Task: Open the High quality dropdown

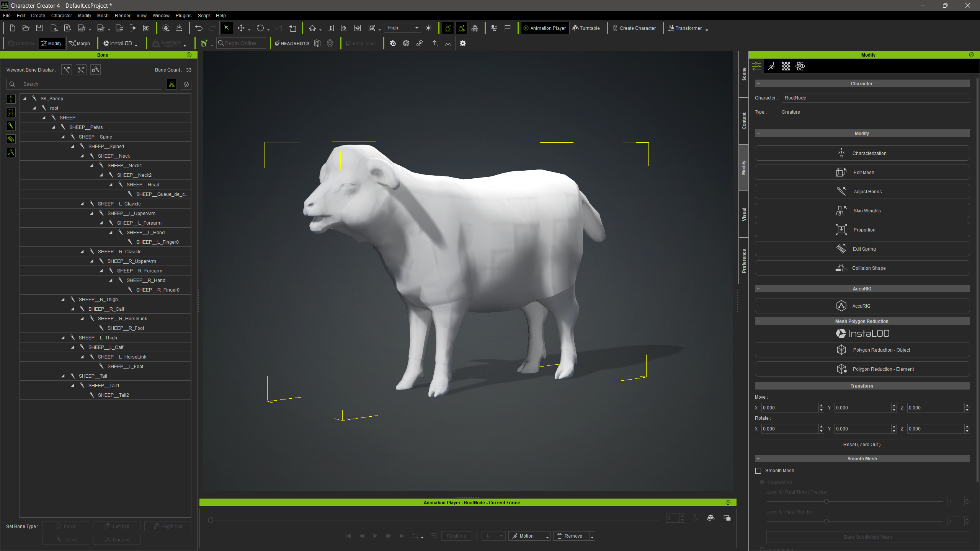Action: [x=403, y=28]
